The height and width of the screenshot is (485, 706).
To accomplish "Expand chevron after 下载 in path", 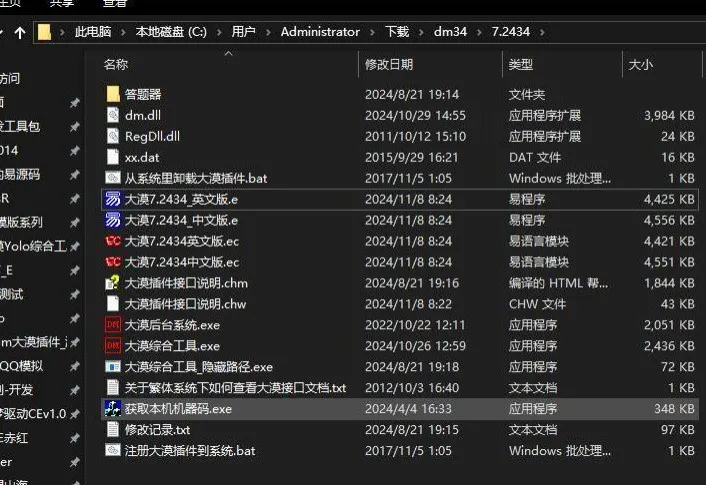I will 421,32.
